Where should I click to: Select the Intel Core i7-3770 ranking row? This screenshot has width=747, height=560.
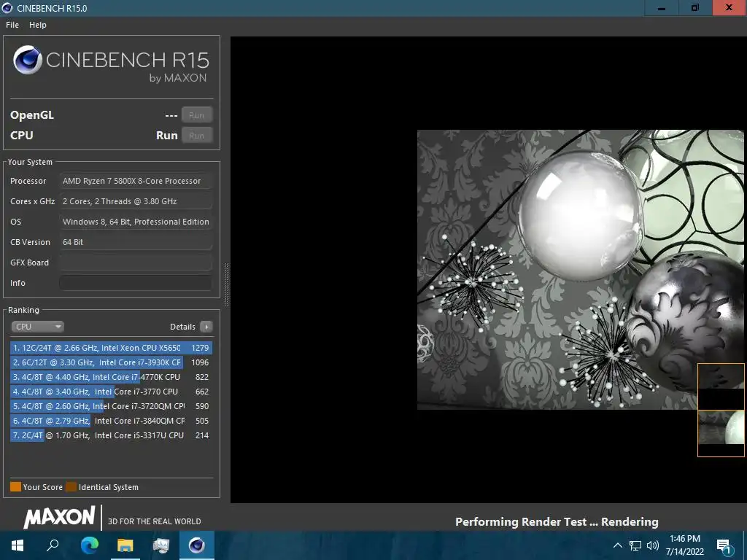pos(111,392)
